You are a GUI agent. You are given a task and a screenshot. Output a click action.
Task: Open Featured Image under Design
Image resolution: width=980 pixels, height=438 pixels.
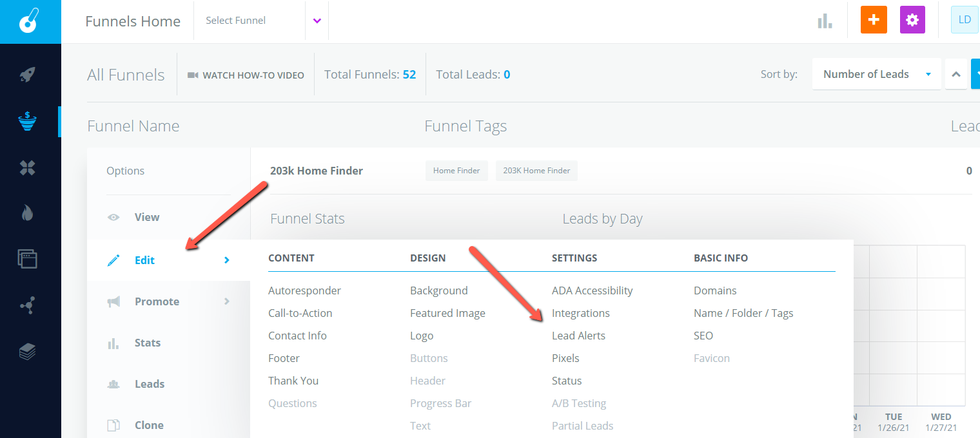tap(447, 313)
